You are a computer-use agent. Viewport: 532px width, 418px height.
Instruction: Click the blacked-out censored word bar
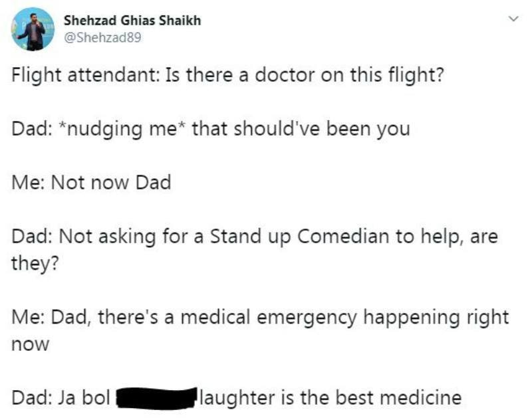tap(157, 398)
